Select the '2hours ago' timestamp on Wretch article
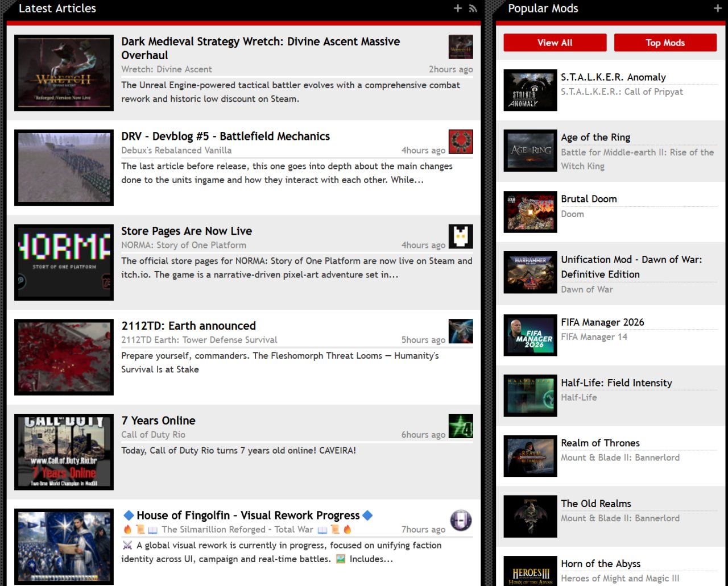The width and height of the screenshot is (728, 586). pos(451,69)
